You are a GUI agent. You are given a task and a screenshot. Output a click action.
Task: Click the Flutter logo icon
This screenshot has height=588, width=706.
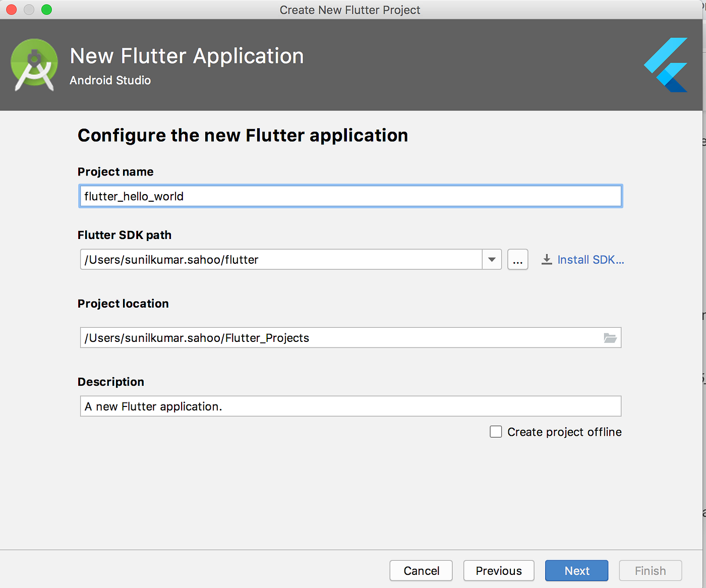[665, 65]
